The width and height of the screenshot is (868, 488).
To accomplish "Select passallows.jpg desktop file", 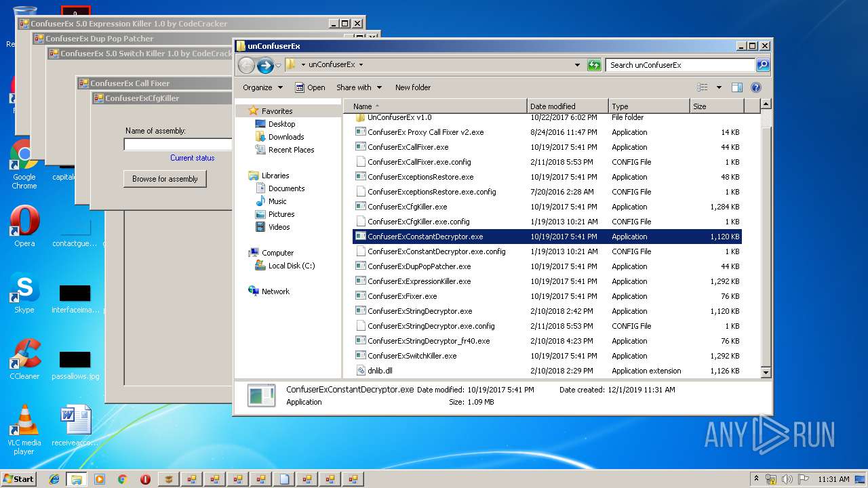I will click(75, 366).
